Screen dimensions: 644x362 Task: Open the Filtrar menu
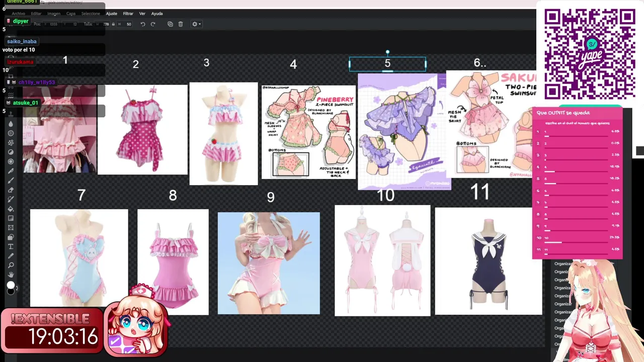128,14
